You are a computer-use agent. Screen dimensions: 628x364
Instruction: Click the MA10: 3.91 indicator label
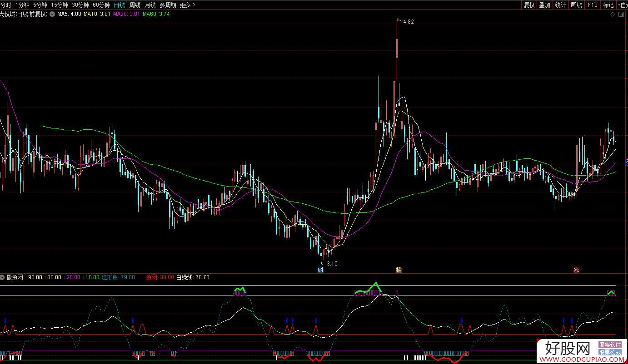(x=97, y=14)
